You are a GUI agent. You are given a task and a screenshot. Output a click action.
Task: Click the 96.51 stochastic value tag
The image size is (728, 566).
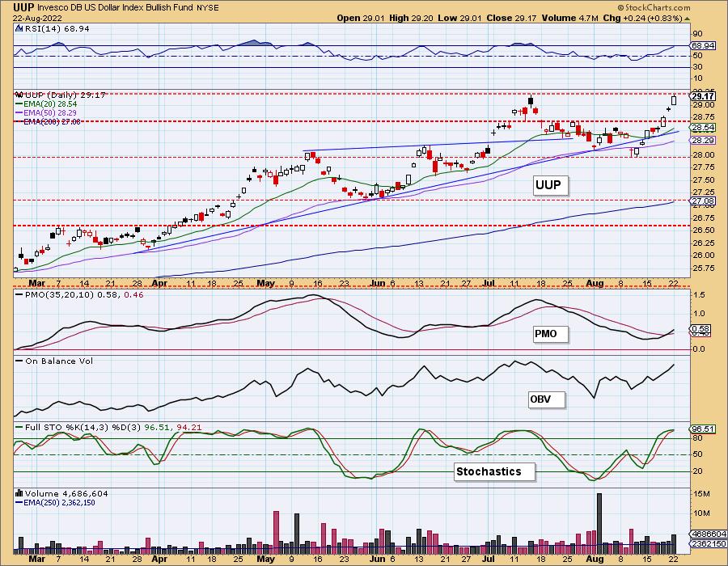703,429
